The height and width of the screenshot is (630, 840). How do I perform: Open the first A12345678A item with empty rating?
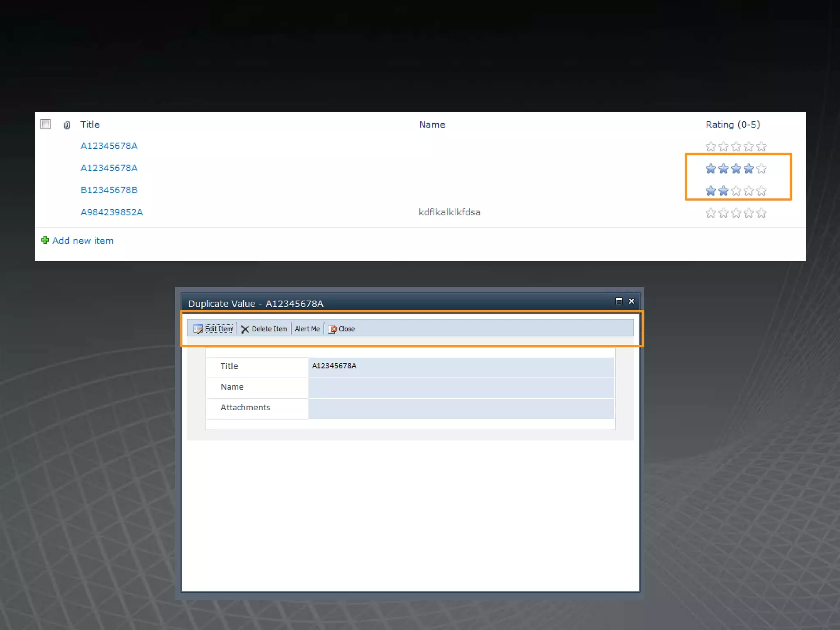click(109, 146)
